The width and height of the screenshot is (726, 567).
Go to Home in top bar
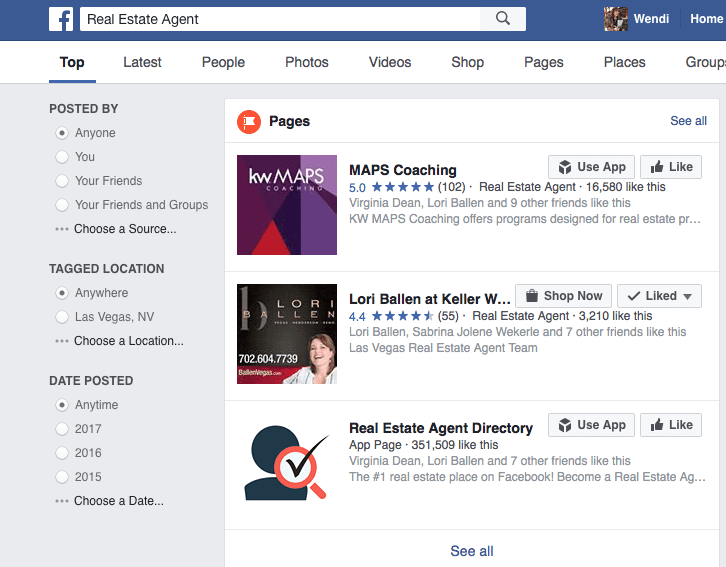click(707, 19)
